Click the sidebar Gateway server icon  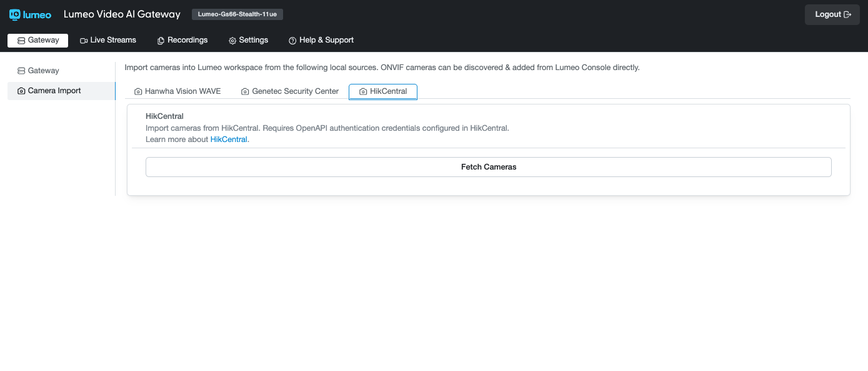click(21, 71)
